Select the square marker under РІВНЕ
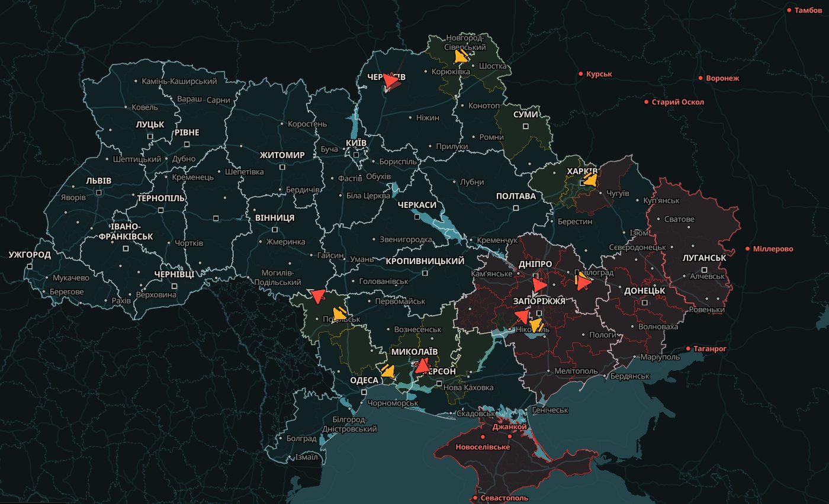This screenshot has height=504, width=829. (187, 144)
